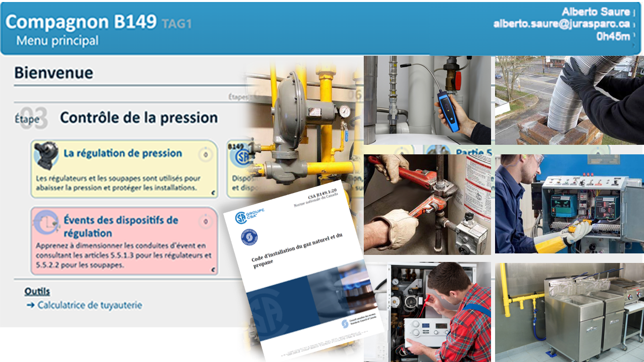644x362 pixels.
Task: Click the email alberto.saure@jurasparo.ca
Action: (561, 24)
